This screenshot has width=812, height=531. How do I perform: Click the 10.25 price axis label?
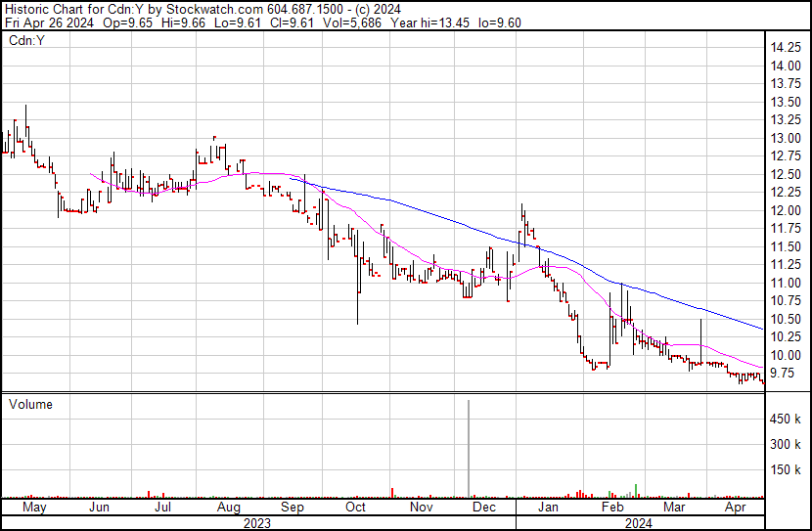pyautogui.click(x=786, y=337)
